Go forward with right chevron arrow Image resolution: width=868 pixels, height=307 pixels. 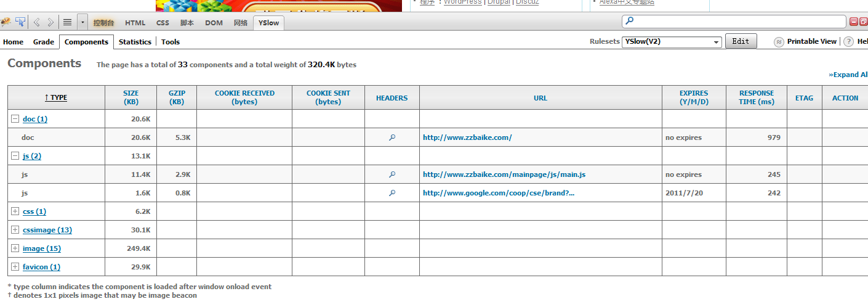(x=51, y=22)
